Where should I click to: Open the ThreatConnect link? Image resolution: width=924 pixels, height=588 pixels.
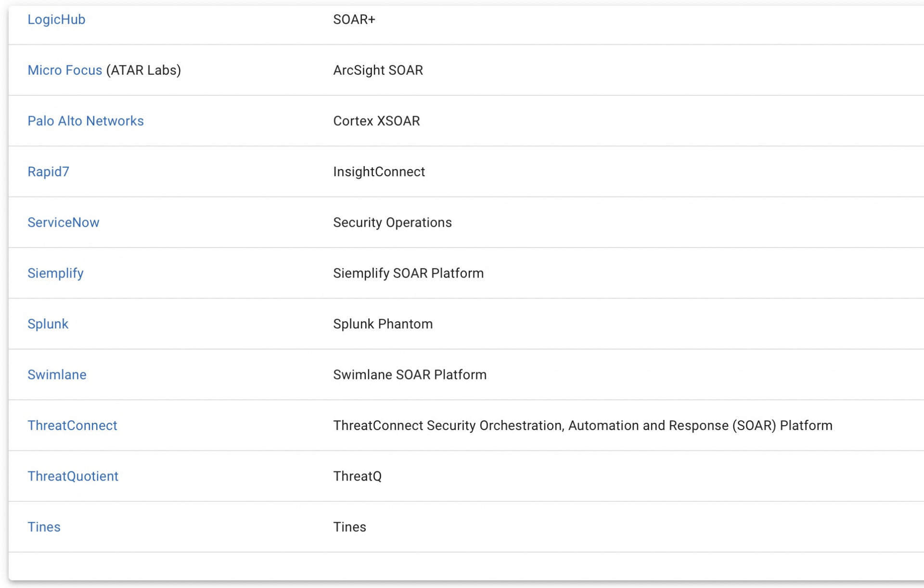pos(72,426)
